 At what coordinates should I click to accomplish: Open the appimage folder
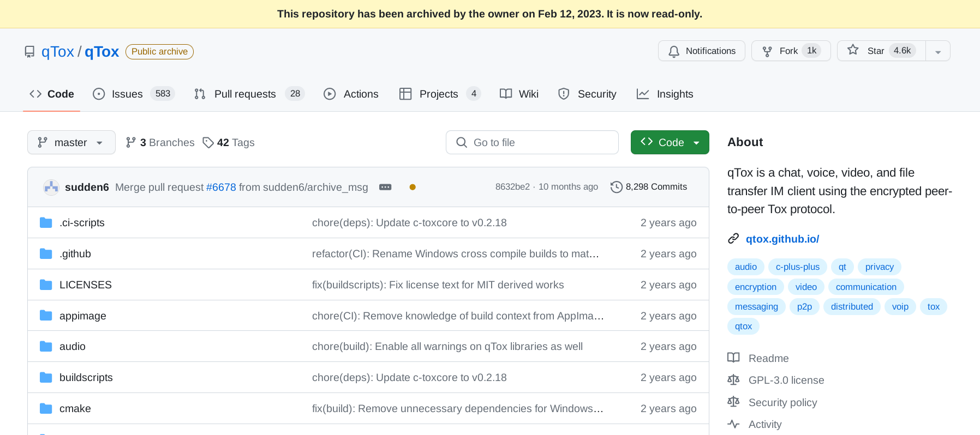(x=83, y=316)
